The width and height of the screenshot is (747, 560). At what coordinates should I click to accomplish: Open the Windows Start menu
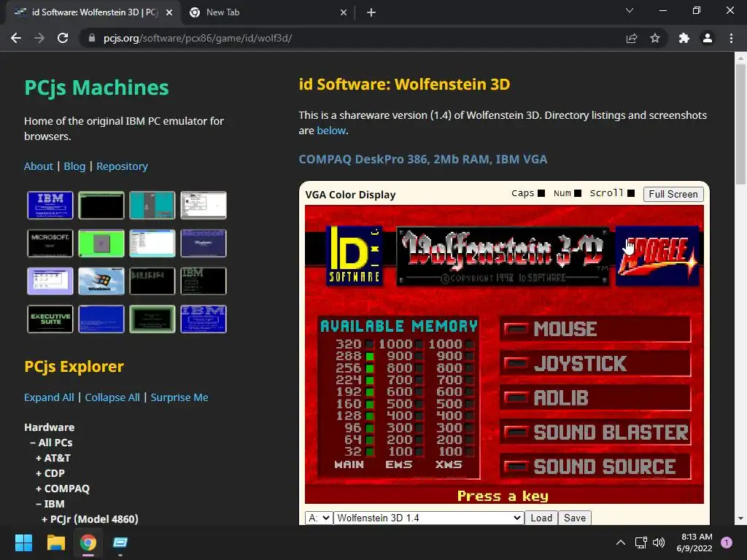click(x=23, y=542)
